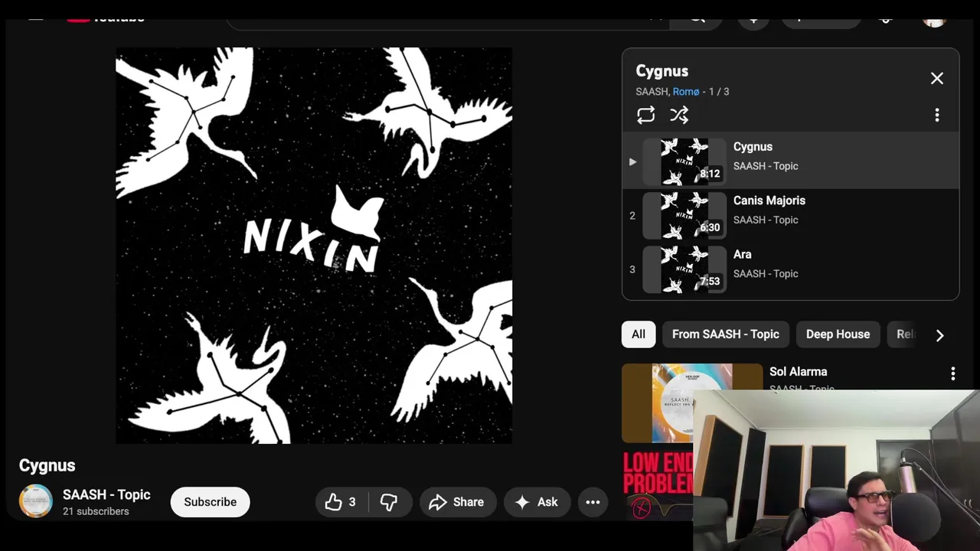The width and height of the screenshot is (980, 551).
Task: Open Sol Alarma recommended video title
Action: (x=798, y=372)
